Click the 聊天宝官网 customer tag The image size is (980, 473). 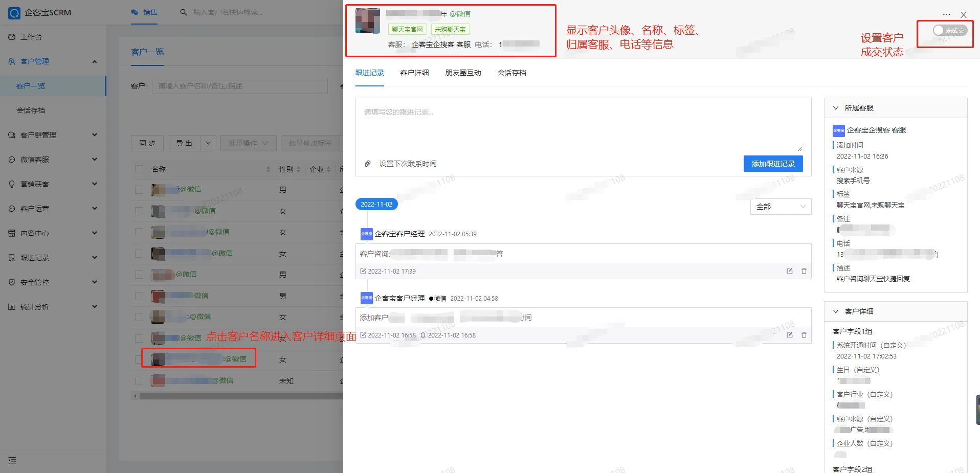coord(408,30)
